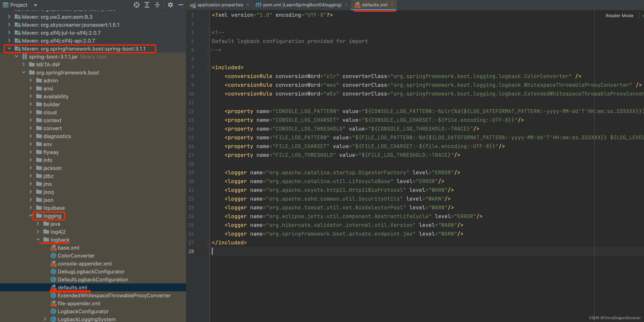Expand Maven: org.slf4j:jul-to-slf4j:2.0.7 library
The image size is (644, 322).
pos(9,33)
